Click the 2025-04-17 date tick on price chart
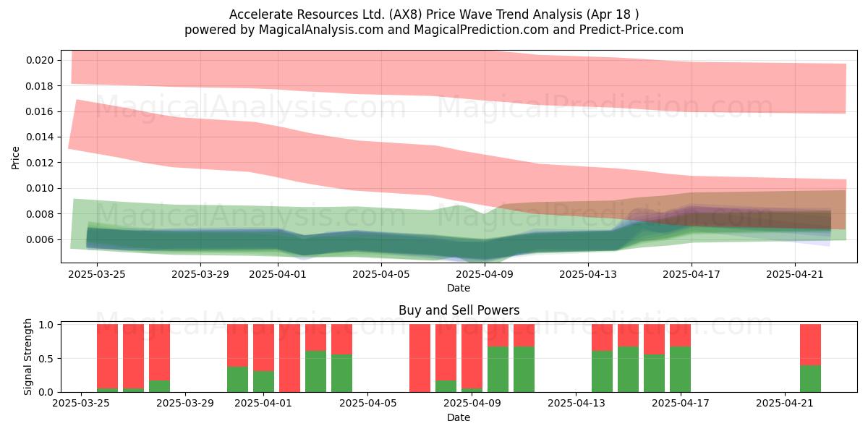 692,273
